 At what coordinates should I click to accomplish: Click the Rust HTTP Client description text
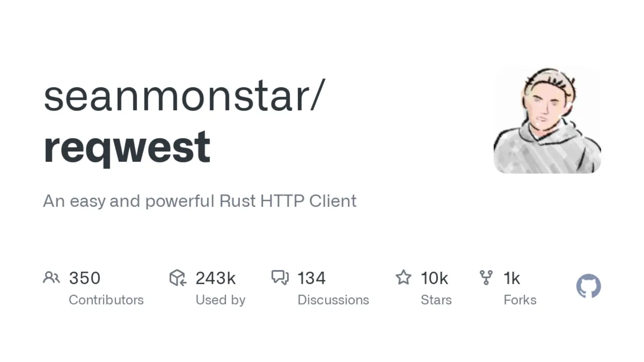tap(200, 201)
